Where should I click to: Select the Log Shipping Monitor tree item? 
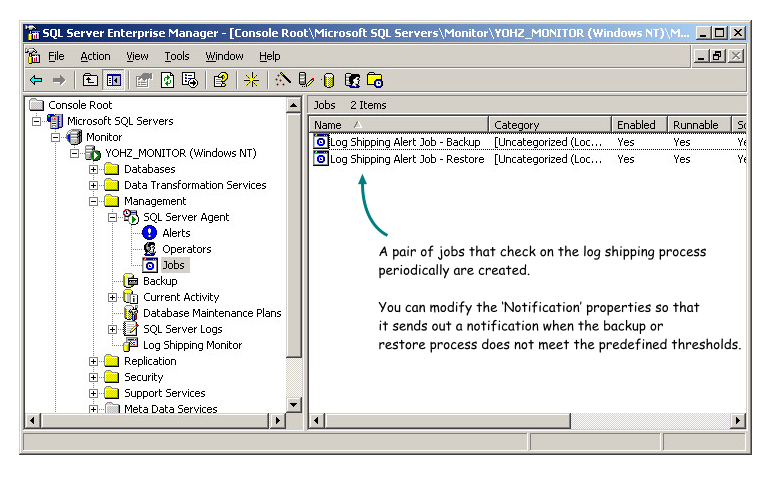(192, 345)
